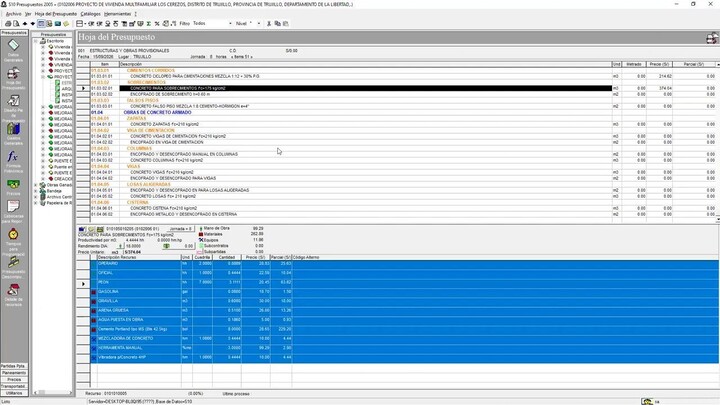The height and width of the screenshot is (405, 720).
Task: Click the Precios sidebar icon
Action: (13, 187)
